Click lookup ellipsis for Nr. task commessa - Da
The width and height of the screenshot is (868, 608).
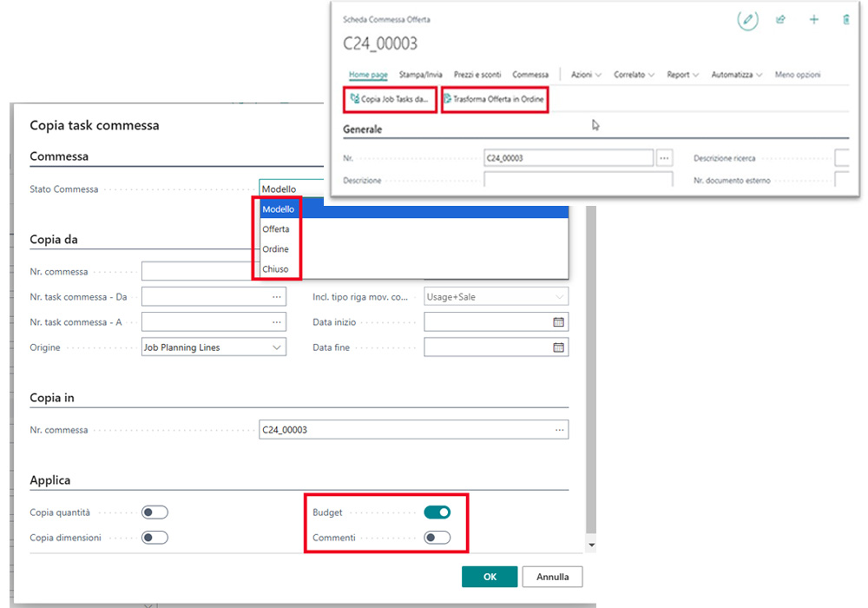[x=277, y=297]
